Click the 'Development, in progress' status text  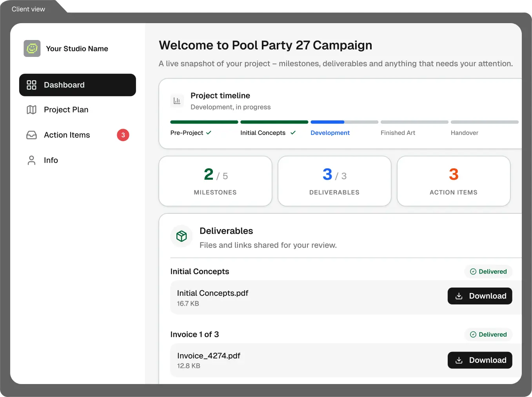231,107
